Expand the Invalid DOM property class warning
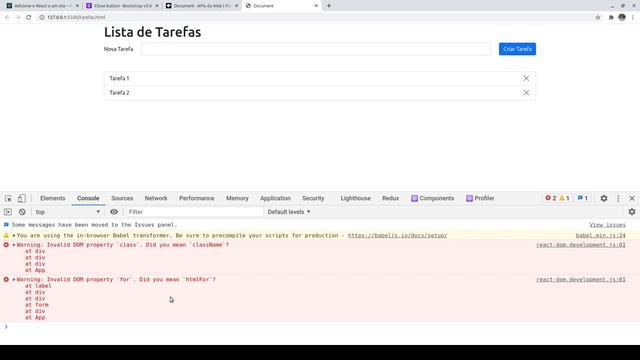The height and width of the screenshot is (360, 640). pos(14,245)
